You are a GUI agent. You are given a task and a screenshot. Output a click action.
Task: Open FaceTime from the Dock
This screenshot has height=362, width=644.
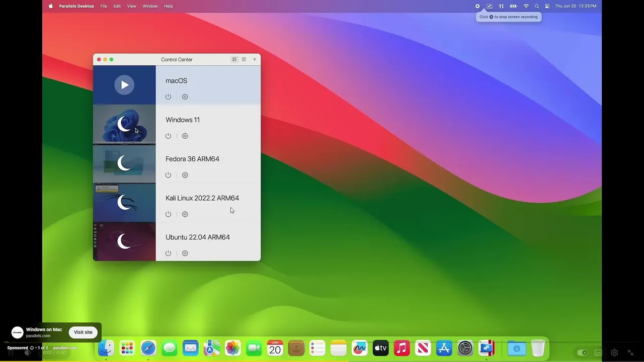click(254, 348)
